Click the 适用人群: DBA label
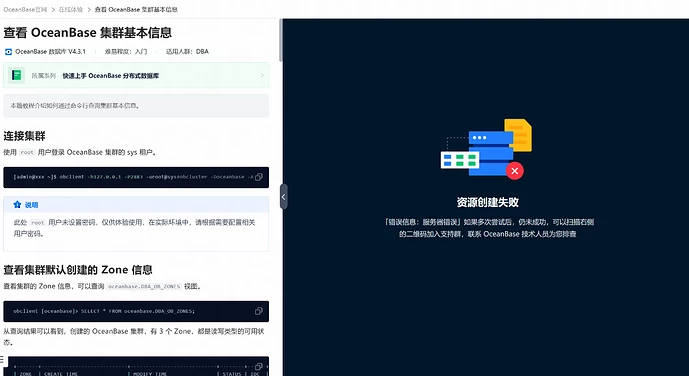 (187, 51)
